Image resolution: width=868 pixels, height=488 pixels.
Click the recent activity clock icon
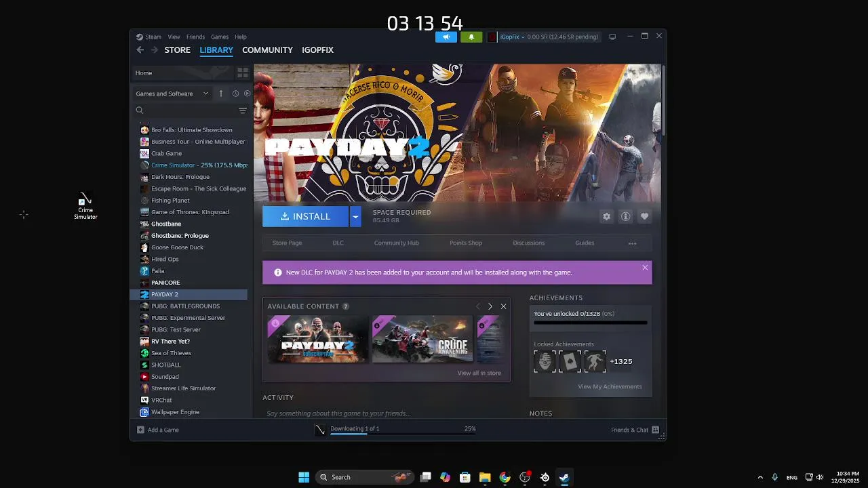click(235, 94)
